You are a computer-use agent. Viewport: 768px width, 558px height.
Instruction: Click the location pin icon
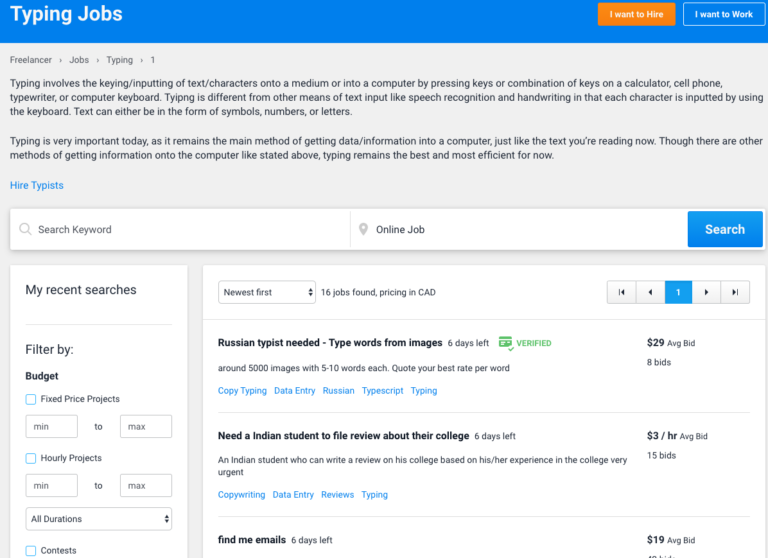[364, 229]
